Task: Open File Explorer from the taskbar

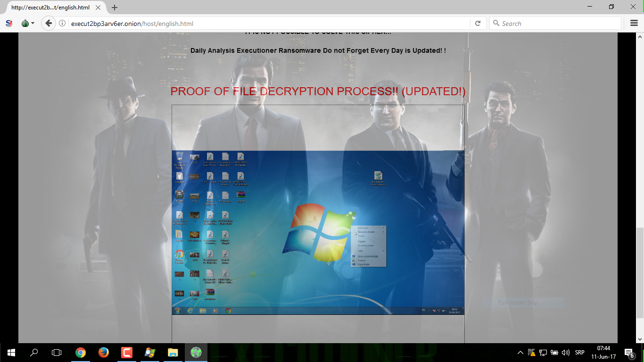Action: pos(173,353)
